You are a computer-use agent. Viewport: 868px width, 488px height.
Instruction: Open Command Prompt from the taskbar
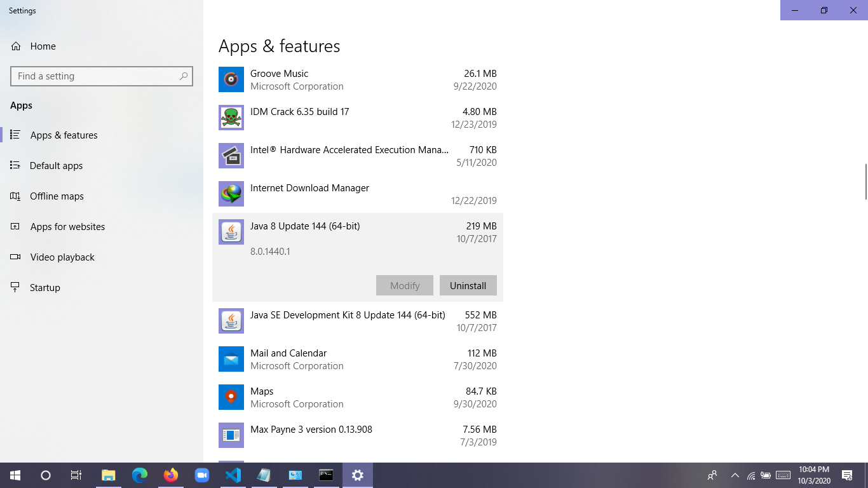pyautogui.click(x=327, y=475)
